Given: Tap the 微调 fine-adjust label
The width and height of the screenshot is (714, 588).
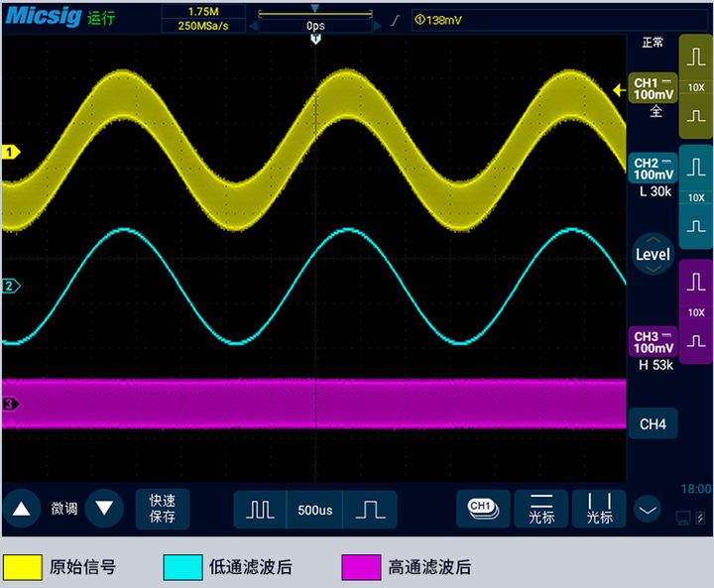Looking at the screenshot, I should [x=63, y=509].
